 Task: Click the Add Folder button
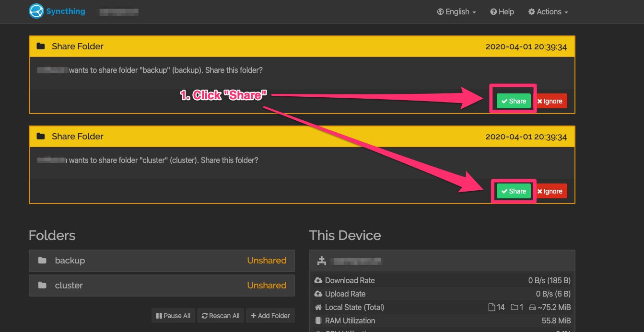click(270, 316)
